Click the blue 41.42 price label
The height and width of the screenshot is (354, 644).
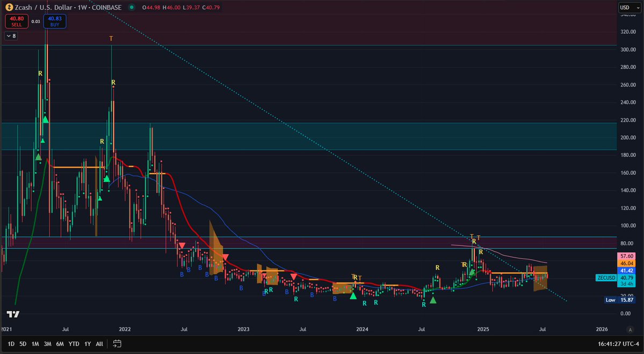coord(626,271)
